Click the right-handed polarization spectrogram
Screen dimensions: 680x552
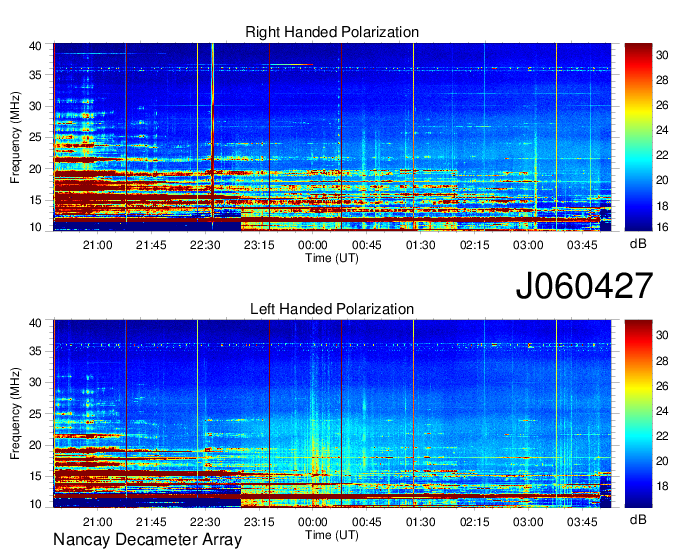tap(332, 137)
